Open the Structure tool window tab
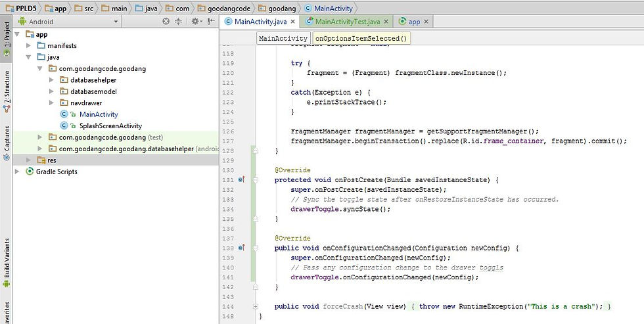This screenshot has width=644, height=324. coord(7,91)
